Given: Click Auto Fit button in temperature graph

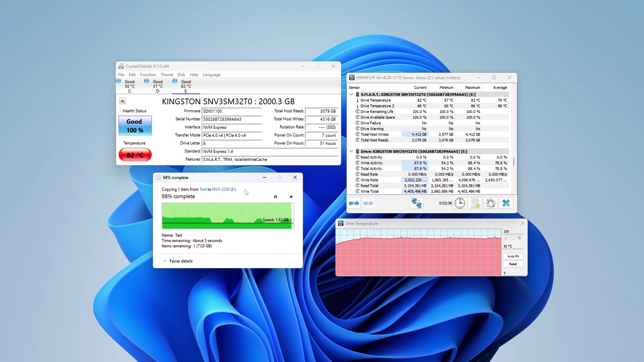Looking at the screenshot, I should [513, 256].
